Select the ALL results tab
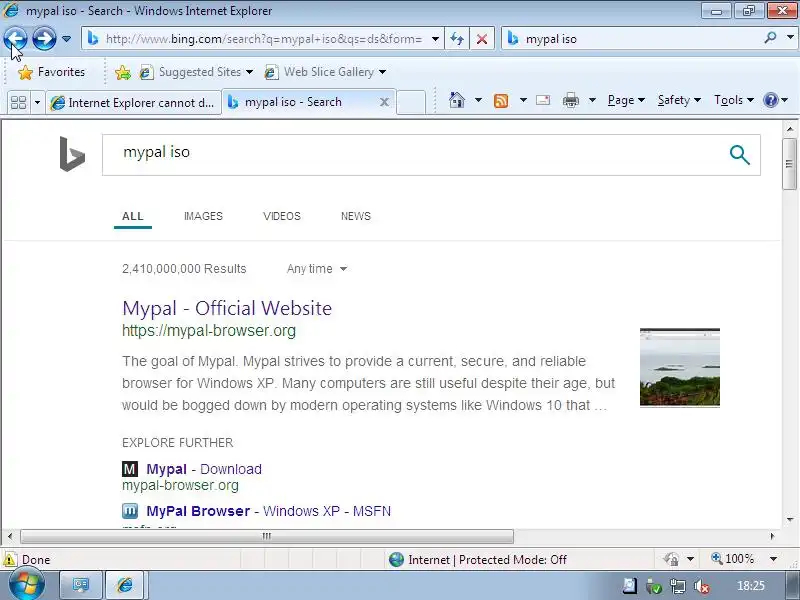The height and width of the screenshot is (600, 800). click(133, 216)
